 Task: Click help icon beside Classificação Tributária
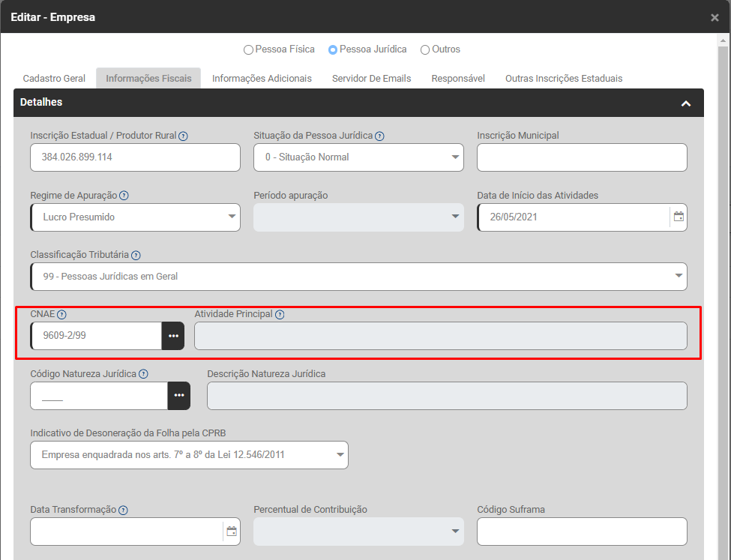[136, 255]
